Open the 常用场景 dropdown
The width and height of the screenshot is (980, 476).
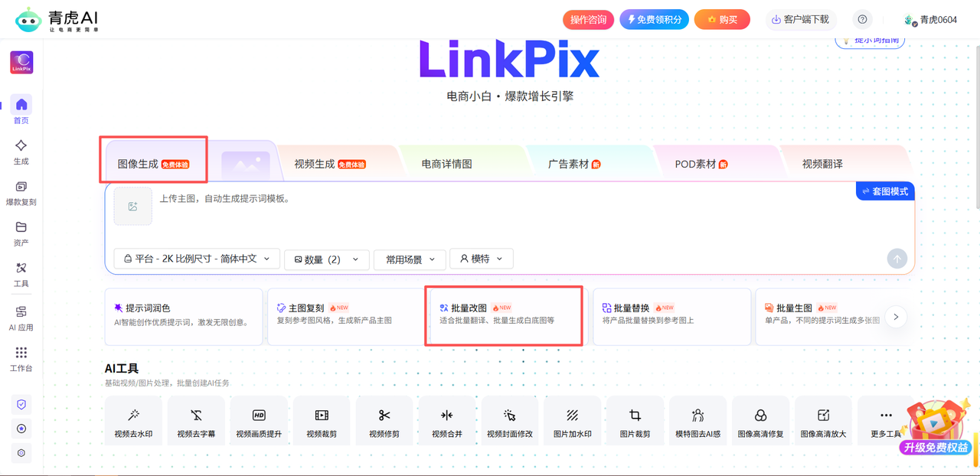click(410, 259)
